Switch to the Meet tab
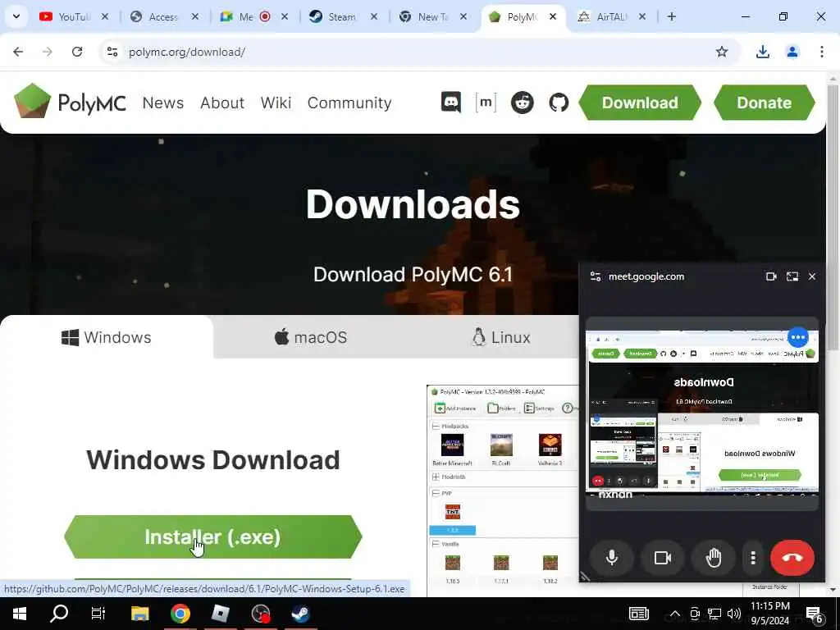The image size is (840, 630). coord(253,17)
